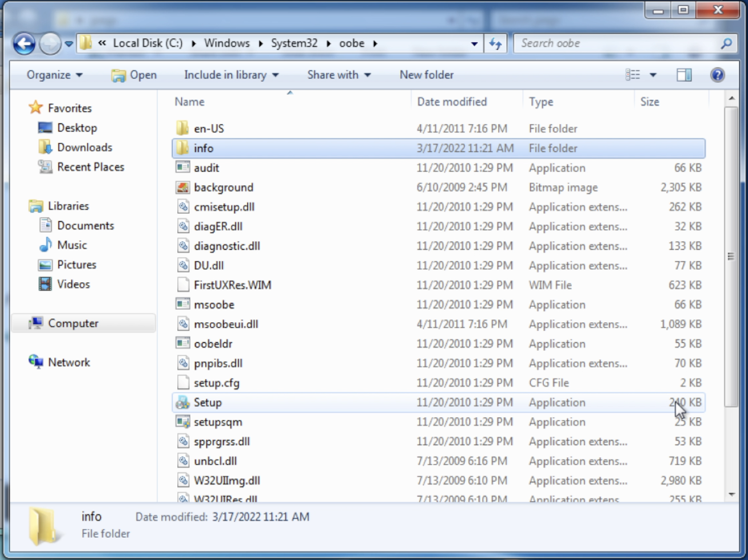
Task: Click the file list scrollbar up arrow
Action: 731,99
